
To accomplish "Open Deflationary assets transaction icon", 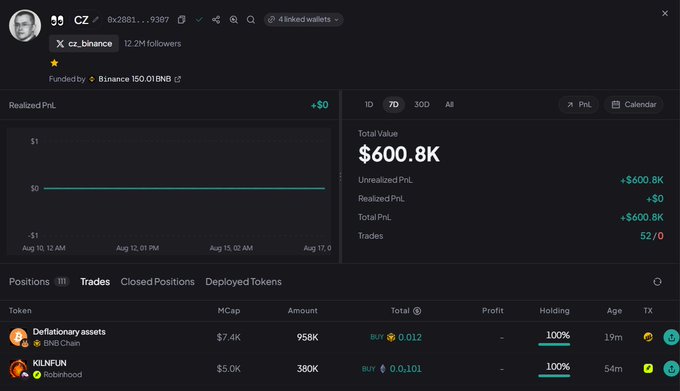I will [648, 337].
